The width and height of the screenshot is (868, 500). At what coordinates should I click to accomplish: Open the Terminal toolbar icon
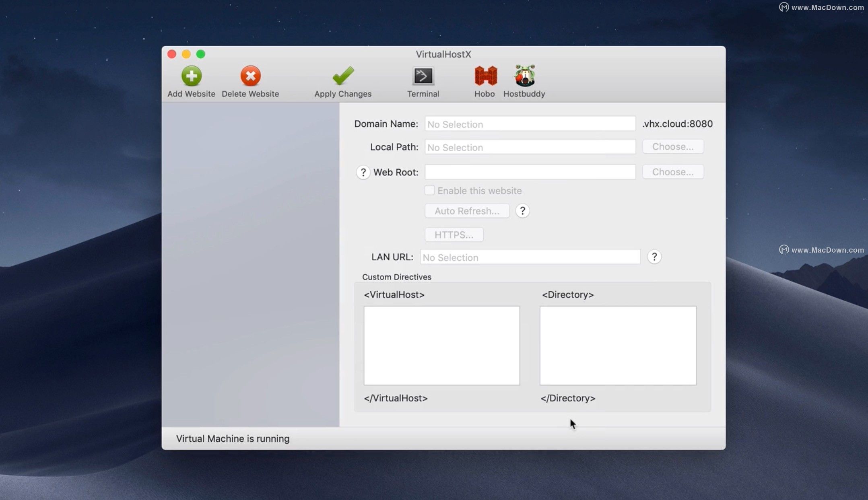coord(423,76)
